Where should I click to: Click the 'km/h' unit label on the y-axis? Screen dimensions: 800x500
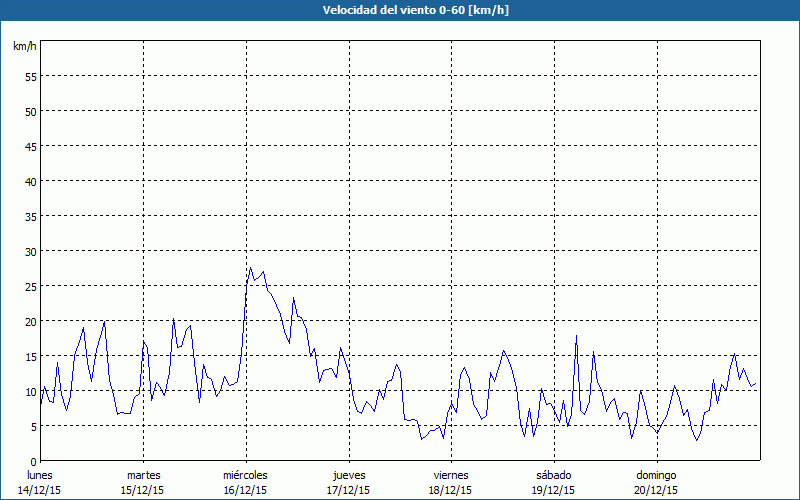click(x=25, y=47)
